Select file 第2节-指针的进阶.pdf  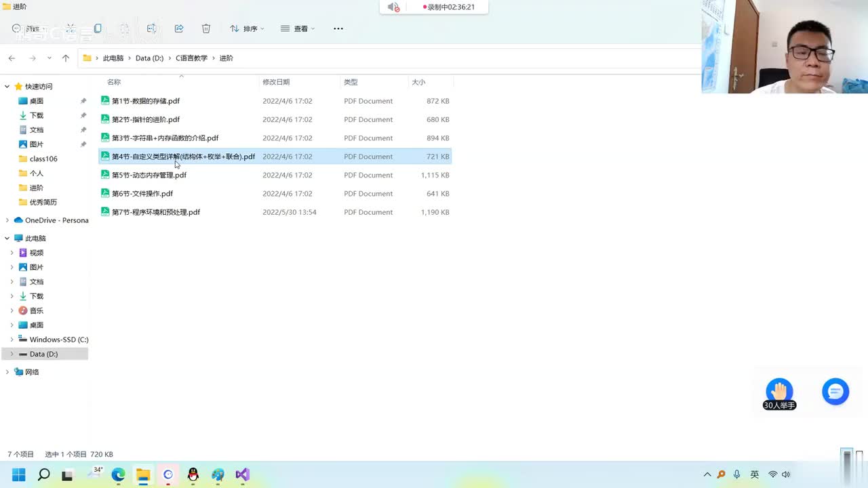[x=275, y=119]
